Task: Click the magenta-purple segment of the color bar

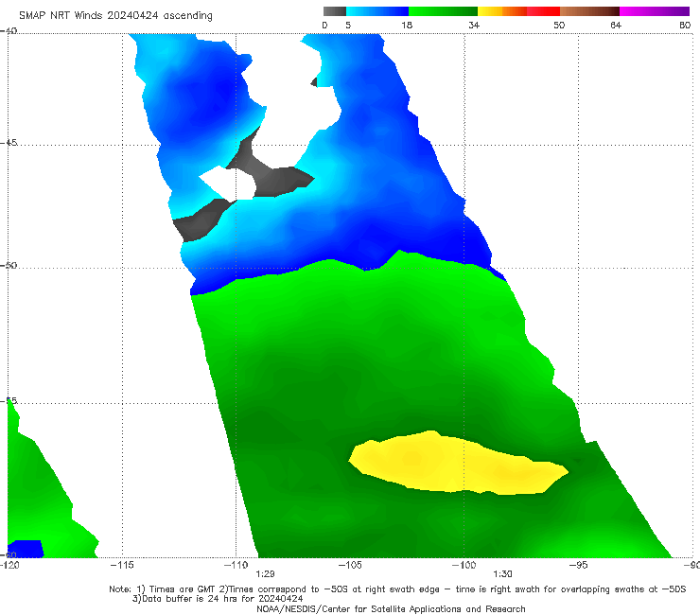Action: tap(655, 11)
